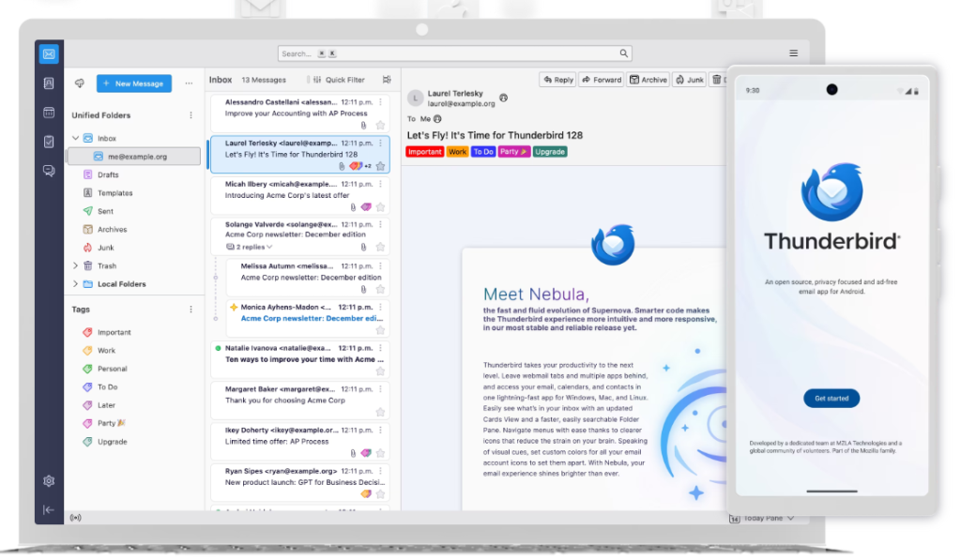Viewport: 961px width, 560px height.
Task: Star the Ryan Sipes message
Action: coord(381,493)
